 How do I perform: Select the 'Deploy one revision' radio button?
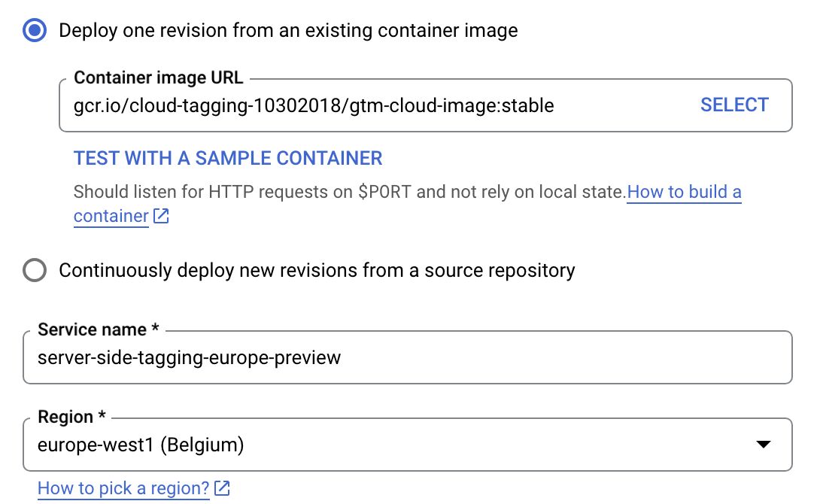pos(35,30)
